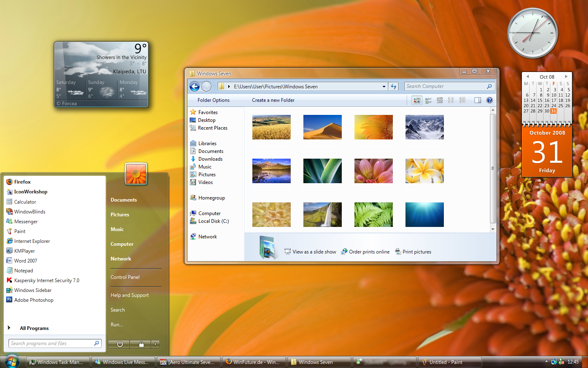
Task: Open Paint from Start menu
Action: 16,231
